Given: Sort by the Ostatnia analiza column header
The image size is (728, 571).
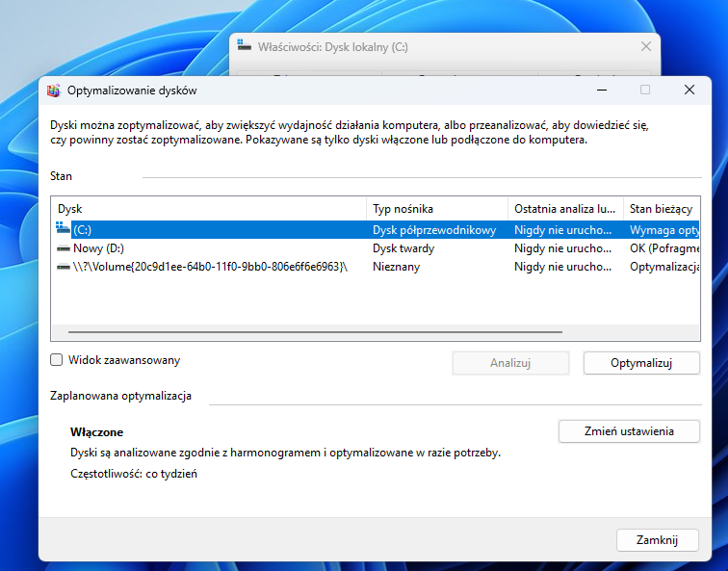Looking at the screenshot, I should [566, 209].
